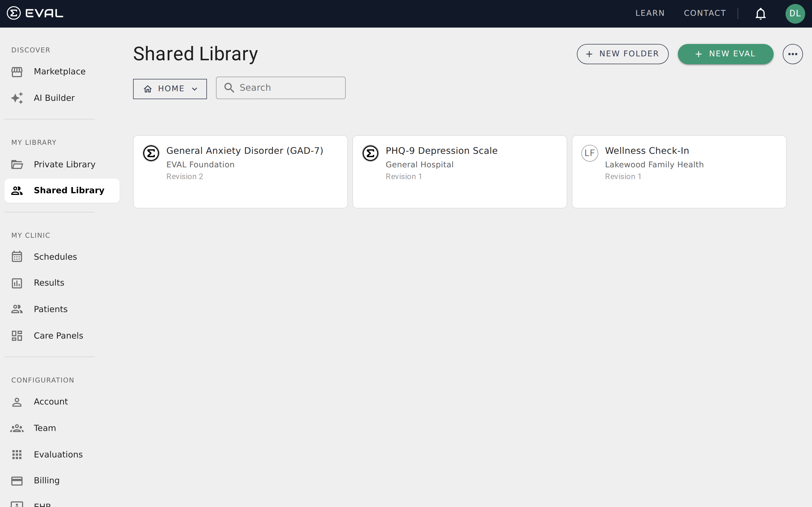
Task: Open the DL profile avatar menu
Action: pyautogui.click(x=795, y=14)
